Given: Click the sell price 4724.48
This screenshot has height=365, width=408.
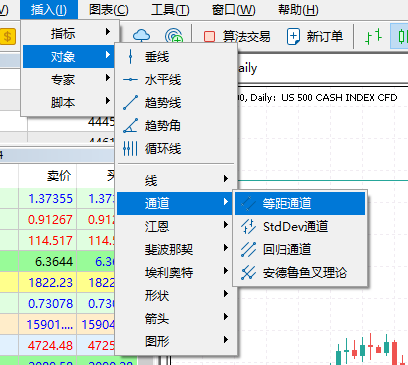Looking at the screenshot, I should click(x=50, y=346).
